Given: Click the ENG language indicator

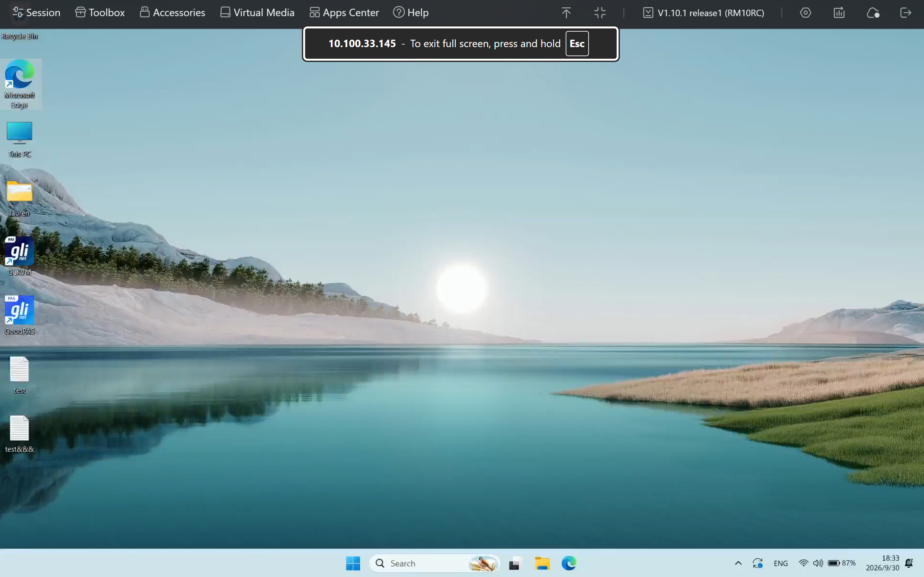Looking at the screenshot, I should tap(780, 563).
